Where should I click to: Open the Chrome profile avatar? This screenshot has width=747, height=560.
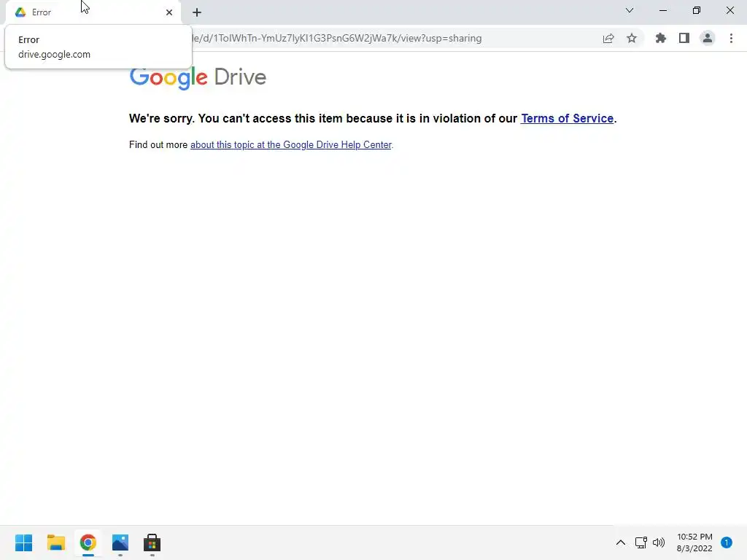point(708,38)
